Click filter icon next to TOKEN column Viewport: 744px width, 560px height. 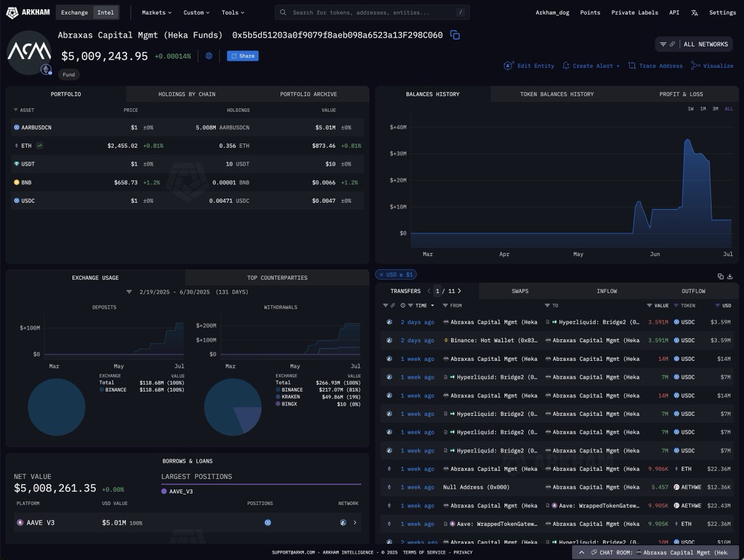tap(676, 305)
